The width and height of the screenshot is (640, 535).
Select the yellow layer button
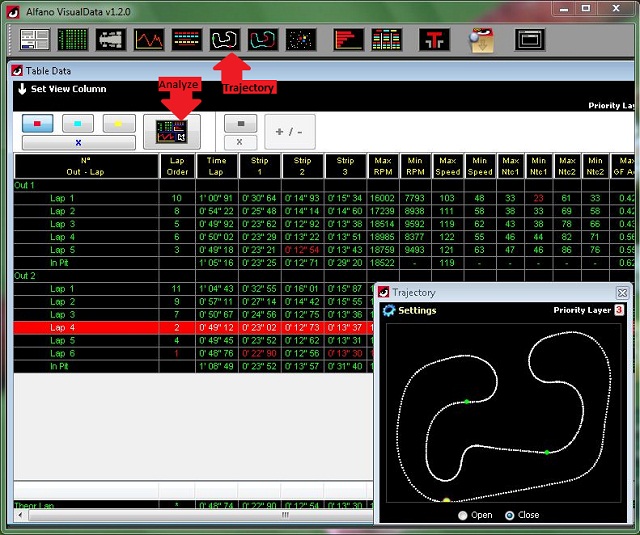pyautogui.click(x=119, y=123)
